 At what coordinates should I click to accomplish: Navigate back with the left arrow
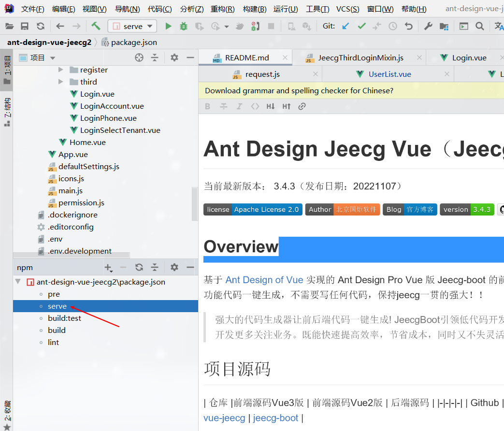[60, 26]
